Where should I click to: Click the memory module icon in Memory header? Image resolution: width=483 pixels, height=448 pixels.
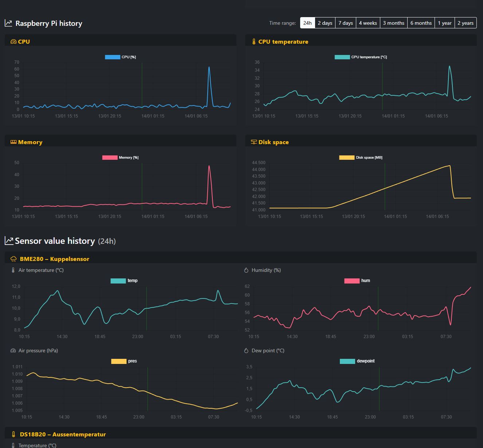pyautogui.click(x=13, y=142)
